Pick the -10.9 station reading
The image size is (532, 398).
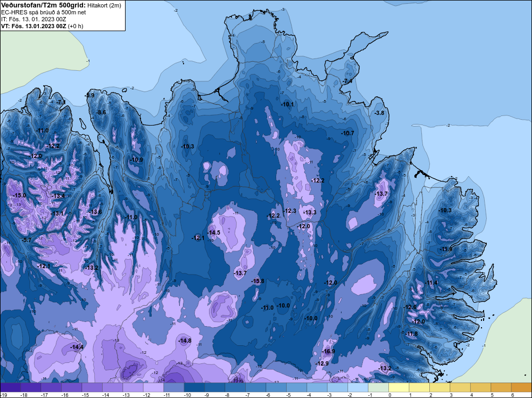click(x=137, y=160)
